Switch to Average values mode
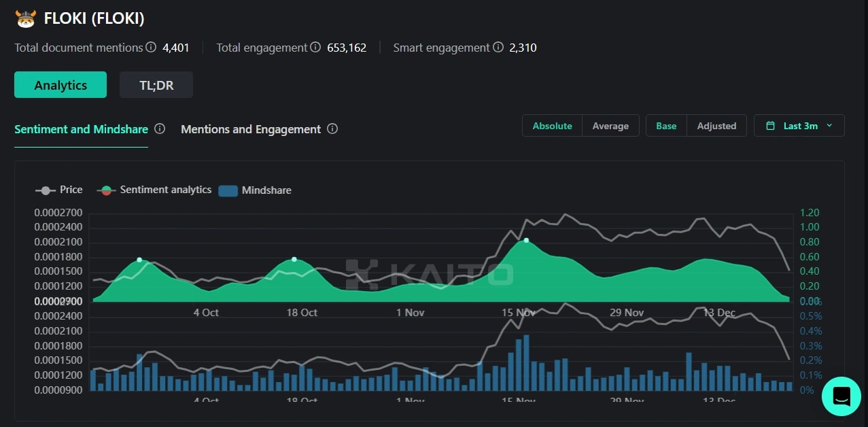 coord(610,126)
